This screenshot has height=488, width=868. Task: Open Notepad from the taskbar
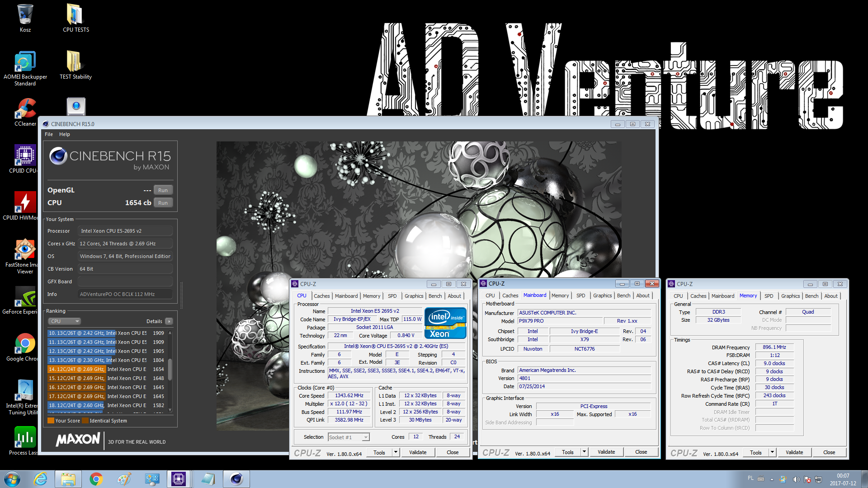(x=208, y=479)
